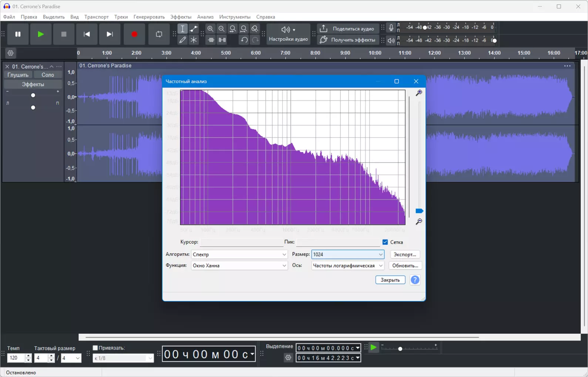
Task: Click the speaker playback meter icon
Action: click(x=391, y=40)
